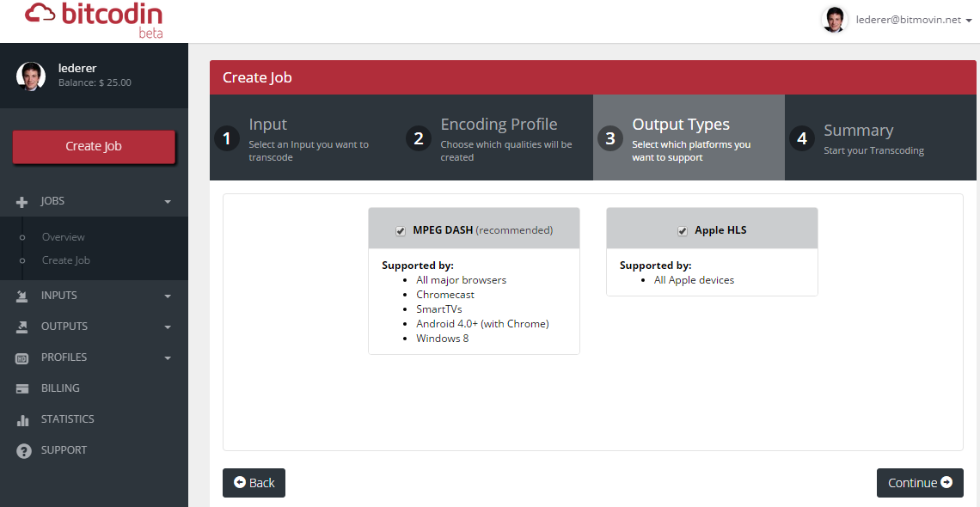Image resolution: width=980 pixels, height=507 pixels.
Task: Disable the Apple HLS output checkbox
Action: click(682, 229)
